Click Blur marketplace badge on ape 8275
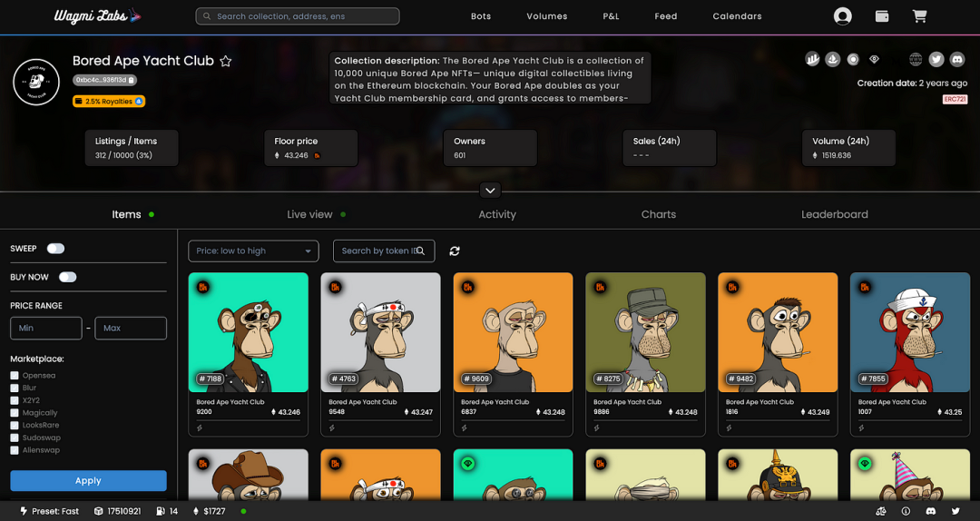 coord(600,287)
